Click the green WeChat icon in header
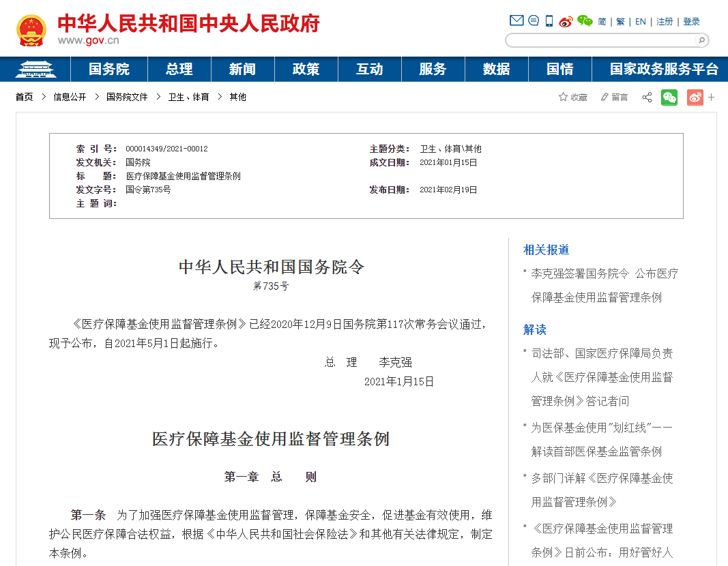 click(585, 21)
